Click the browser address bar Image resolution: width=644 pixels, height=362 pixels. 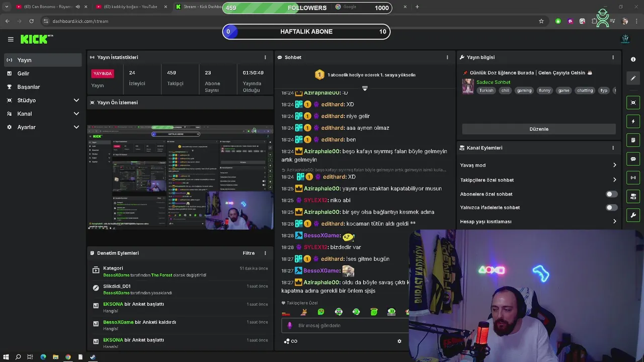point(289,21)
